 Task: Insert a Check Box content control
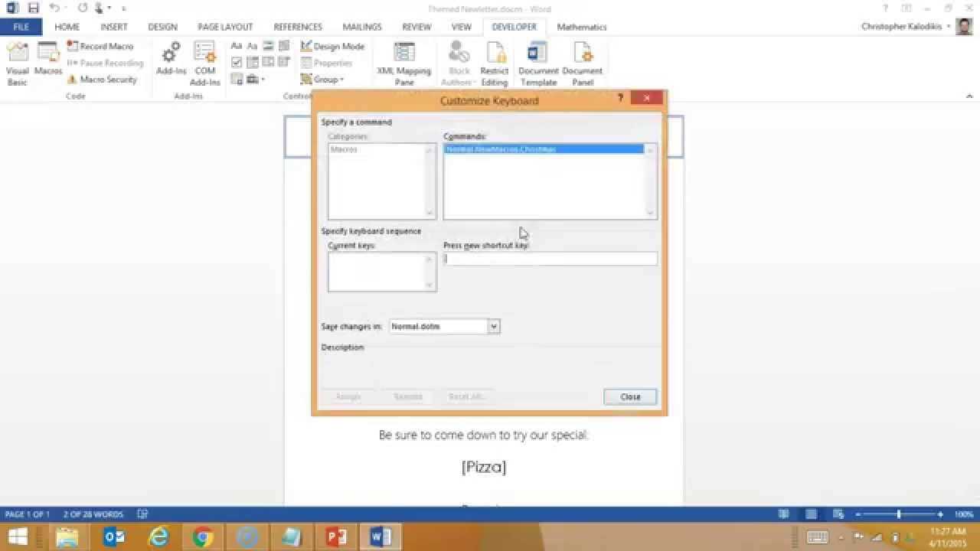point(237,63)
